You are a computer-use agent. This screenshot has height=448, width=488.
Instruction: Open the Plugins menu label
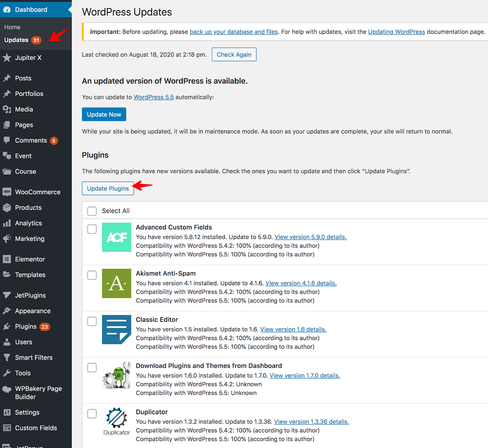(x=26, y=327)
